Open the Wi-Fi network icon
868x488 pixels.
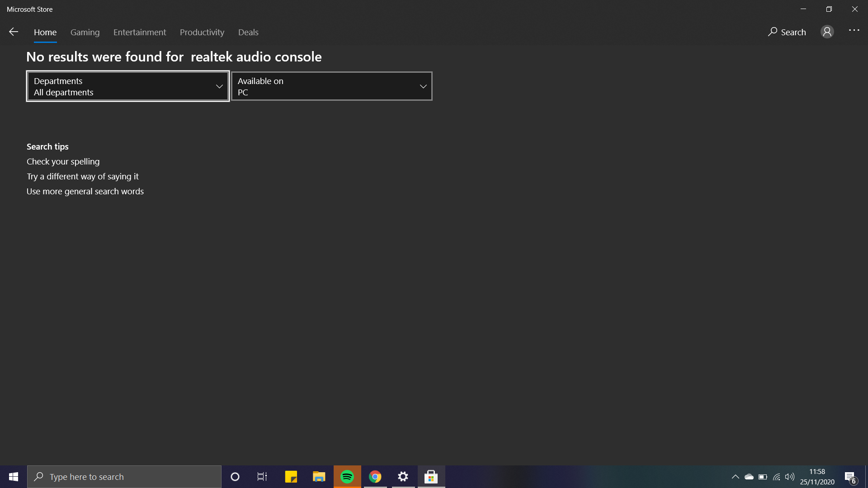click(777, 477)
